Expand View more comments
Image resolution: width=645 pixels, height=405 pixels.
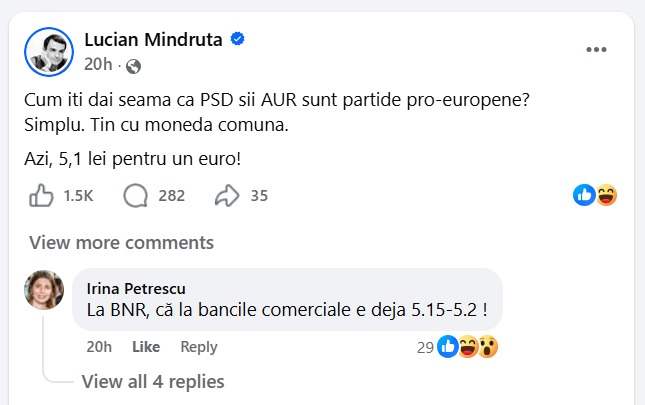(x=121, y=242)
